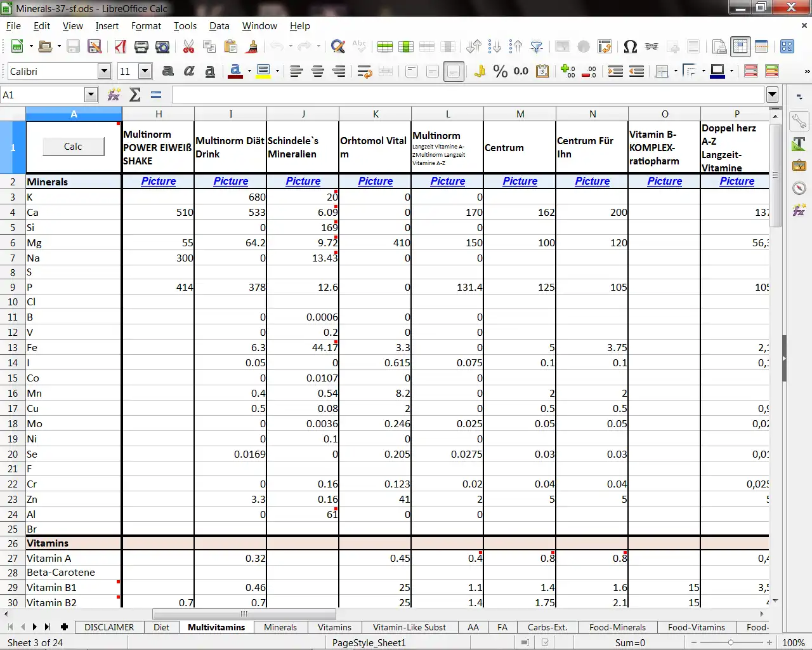
Task: Click the Calc button
Action: pos(73,147)
